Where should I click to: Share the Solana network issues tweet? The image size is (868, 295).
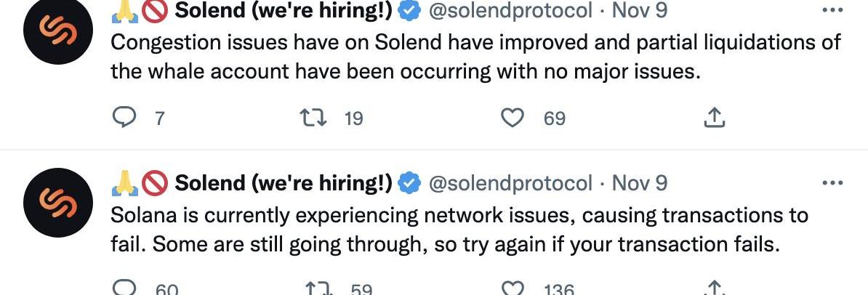[x=715, y=289]
